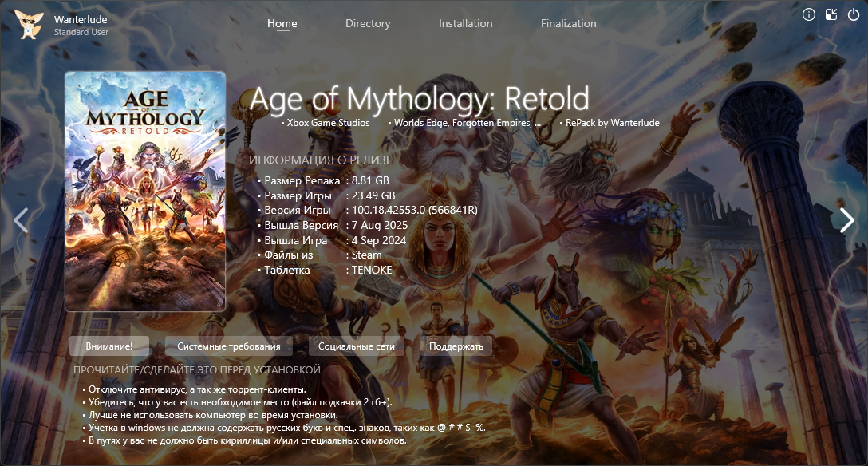Image resolution: width=868 pixels, height=466 pixels.
Task: Click the shrink window arrow icon
Action: (831, 14)
